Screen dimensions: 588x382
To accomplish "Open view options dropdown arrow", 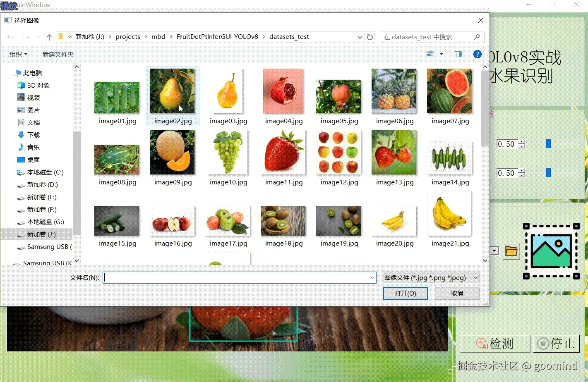I will [x=441, y=54].
